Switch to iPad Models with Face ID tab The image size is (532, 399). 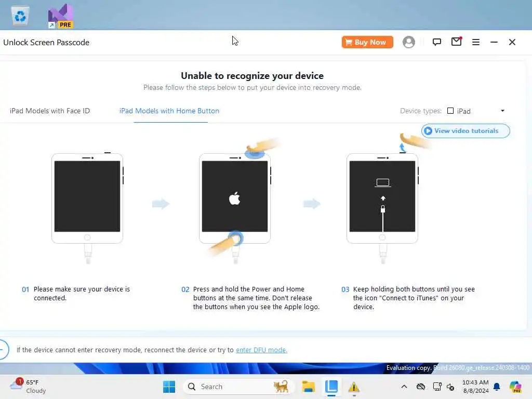(x=50, y=111)
